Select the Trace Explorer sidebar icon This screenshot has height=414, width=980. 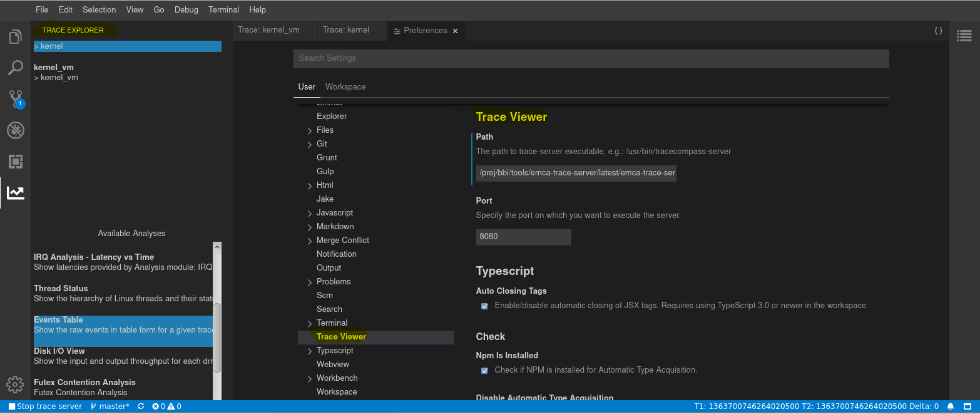coord(14,193)
